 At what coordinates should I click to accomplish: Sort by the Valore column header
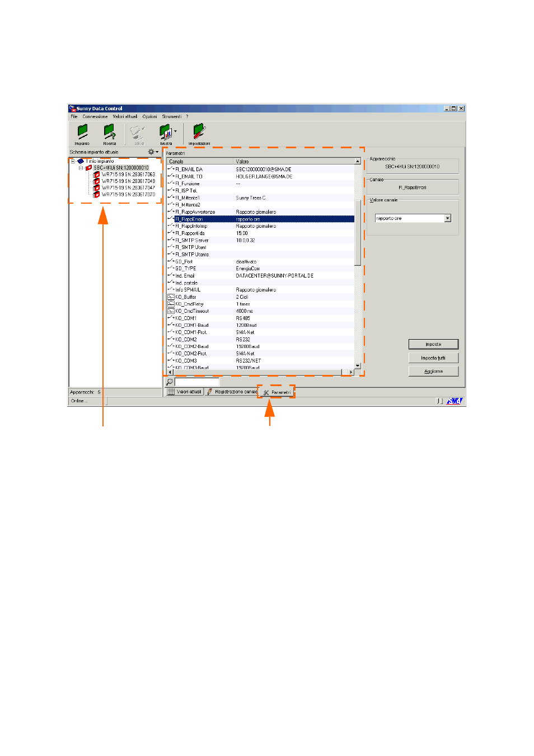tap(294, 161)
